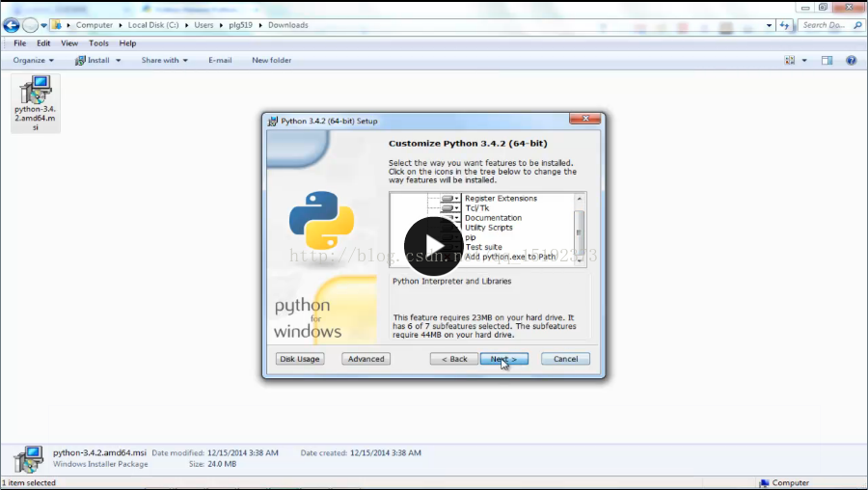Screen dimensions: 868x490
Task: Toggle the preview pane icon
Action: click(x=827, y=61)
